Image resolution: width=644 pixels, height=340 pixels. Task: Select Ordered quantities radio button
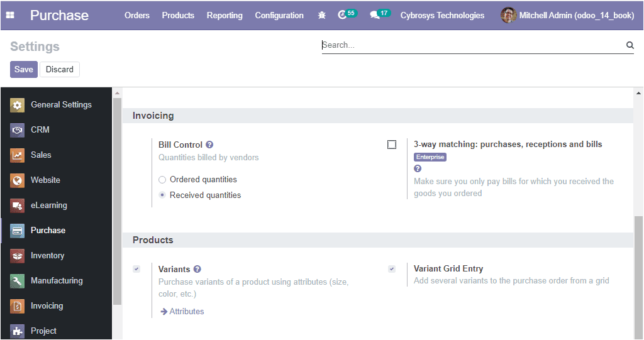tap(162, 180)
